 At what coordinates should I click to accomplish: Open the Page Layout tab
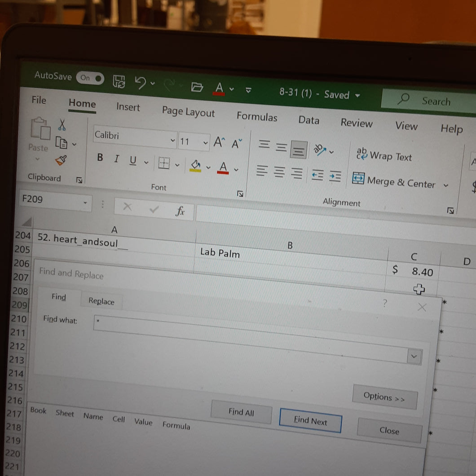188,112
